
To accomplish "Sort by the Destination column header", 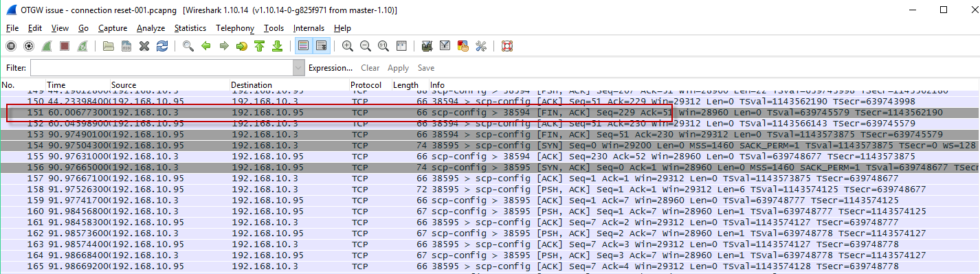I will (289, 85).
